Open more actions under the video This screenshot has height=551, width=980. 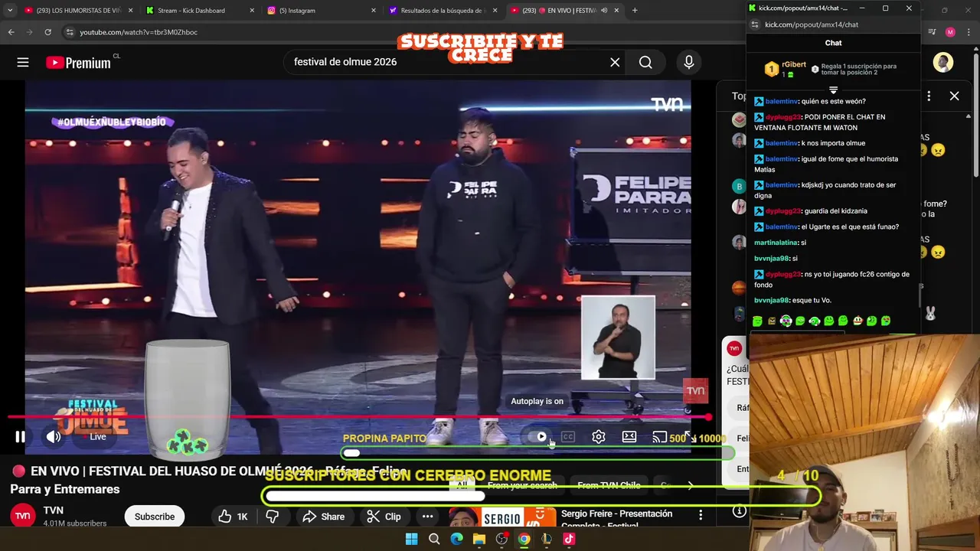(x=427, y=517)
